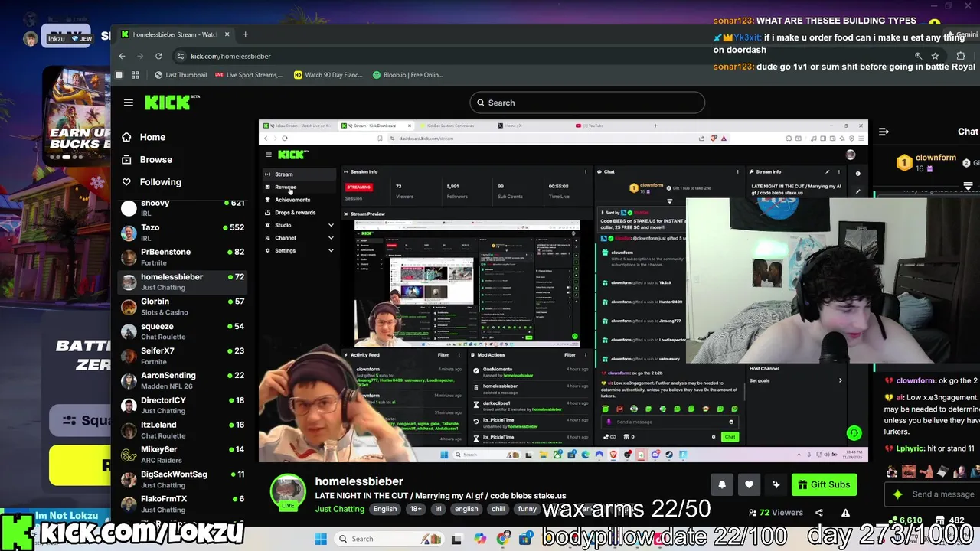Click the Kick logo in the header
Viewport: 980px width, 551px height.
[171, 103]
